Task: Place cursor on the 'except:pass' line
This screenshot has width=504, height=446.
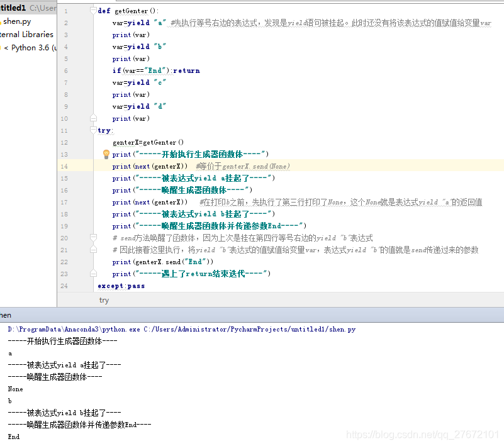Action: (x=121, y=286)
